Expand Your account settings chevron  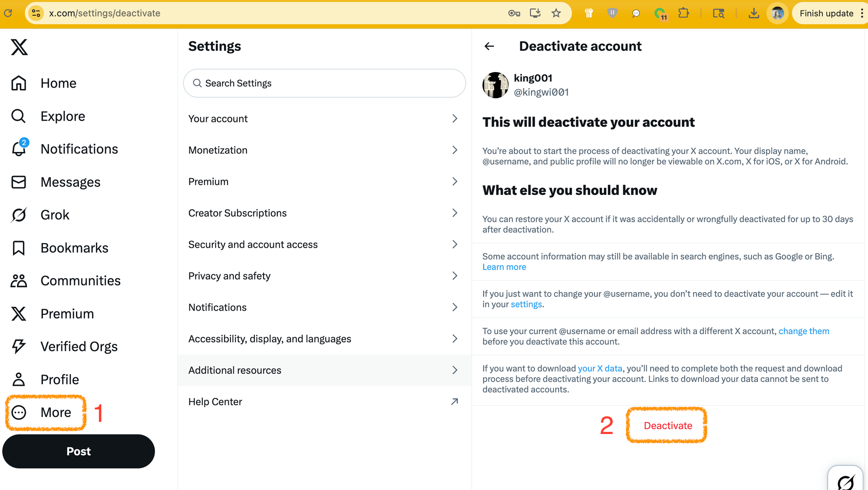[x=455, y=118]
